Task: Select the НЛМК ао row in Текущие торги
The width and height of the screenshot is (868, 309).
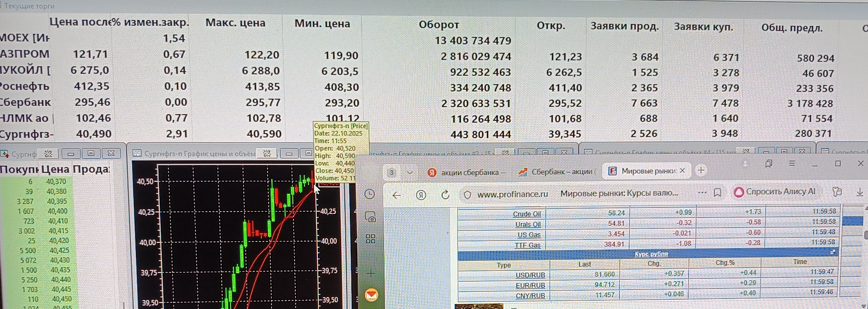Action: pyautogui.click(x=434, y=118)
